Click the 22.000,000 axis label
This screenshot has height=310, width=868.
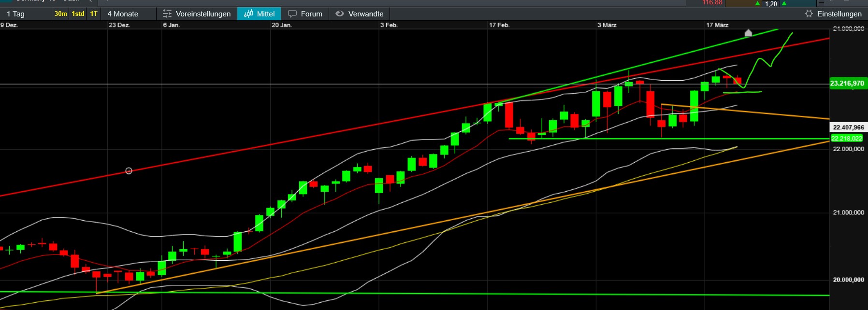click(x=848, y=149)
